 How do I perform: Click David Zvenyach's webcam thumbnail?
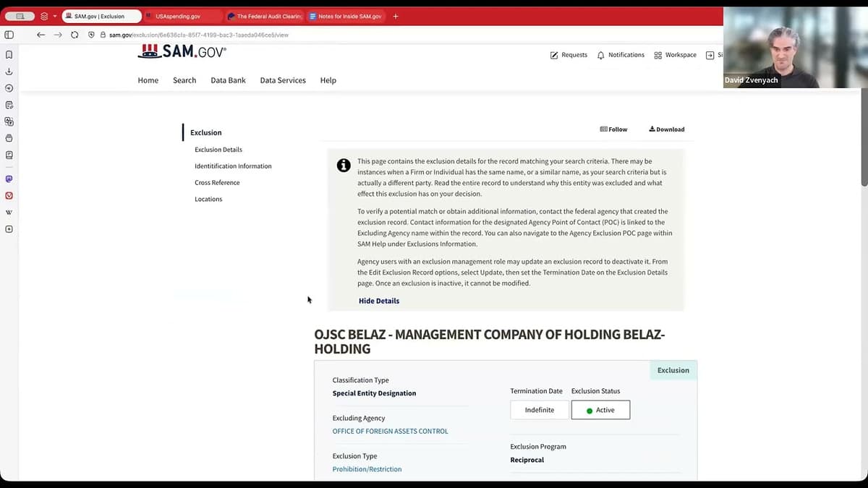pos(796,48)
